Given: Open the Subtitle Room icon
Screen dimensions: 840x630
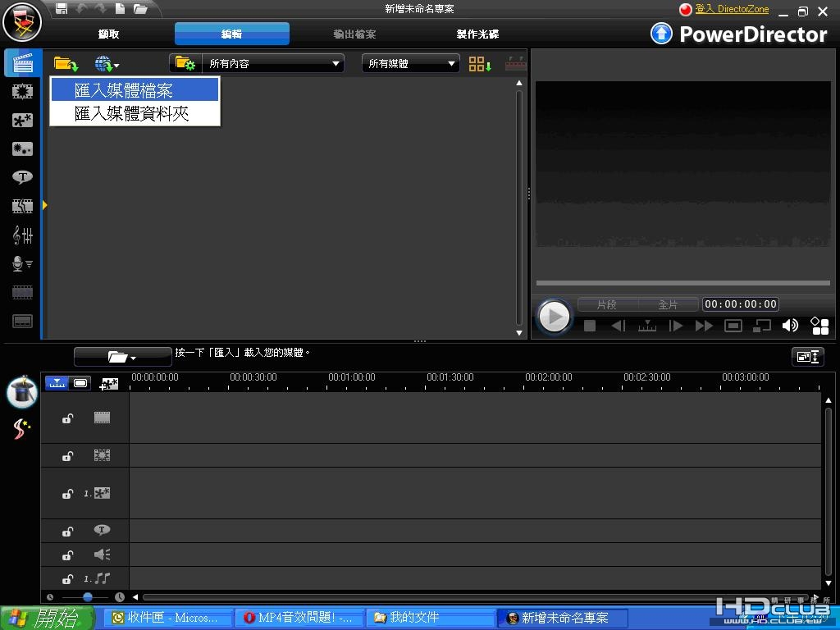Looking at the screenshot, I should [x=22, y=321].
